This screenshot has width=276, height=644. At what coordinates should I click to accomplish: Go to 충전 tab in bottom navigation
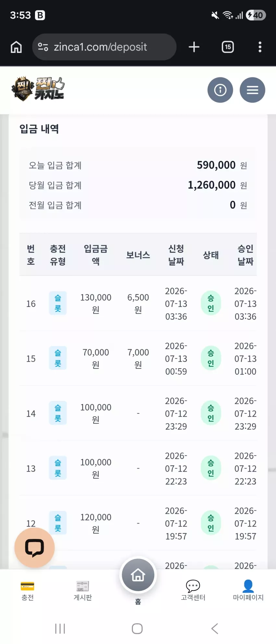(28, 591)
